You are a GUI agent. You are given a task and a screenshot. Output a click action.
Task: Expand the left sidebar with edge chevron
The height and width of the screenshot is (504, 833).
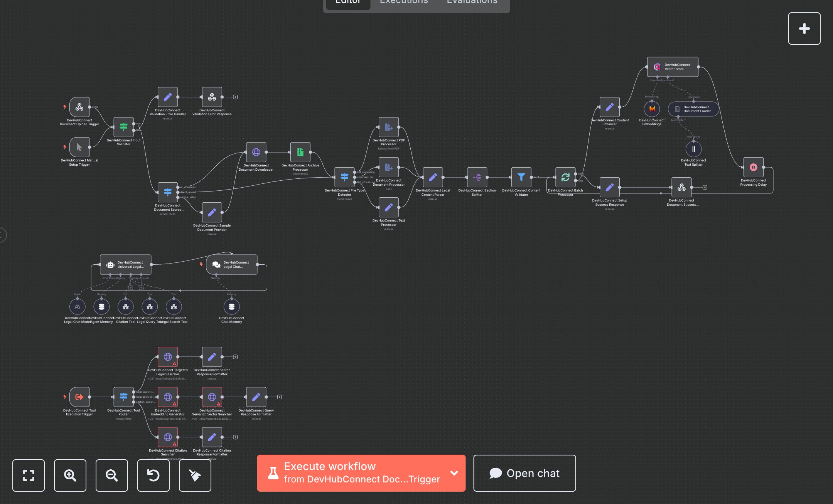(x=2, y=235)
